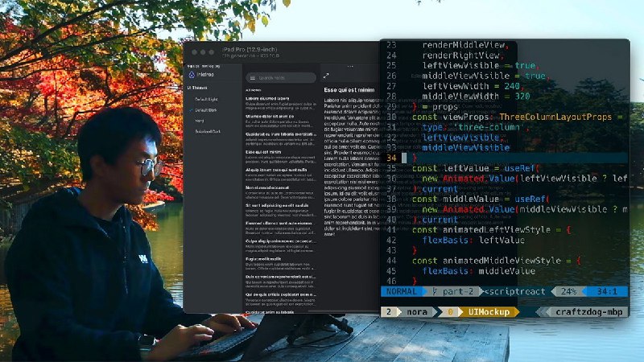This screenshot has width=644, height=362.
Task: Click the Inkdrop logo icon in sidebar
Action: 191,75
